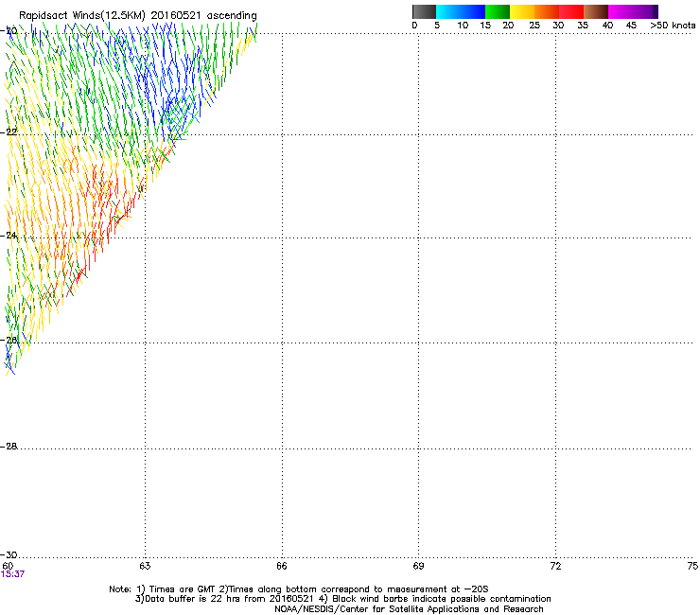
Task: Click the latitude label '-22'
Action: (9, 132)
